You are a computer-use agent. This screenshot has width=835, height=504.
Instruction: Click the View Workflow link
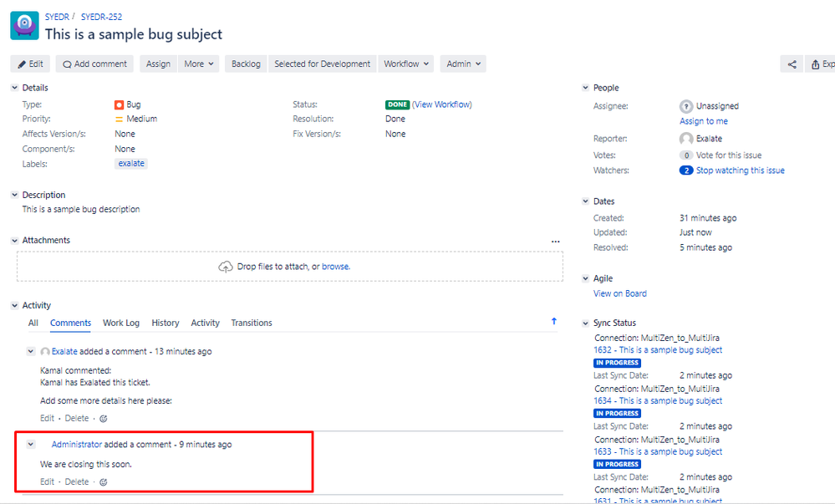coord(442,105)
